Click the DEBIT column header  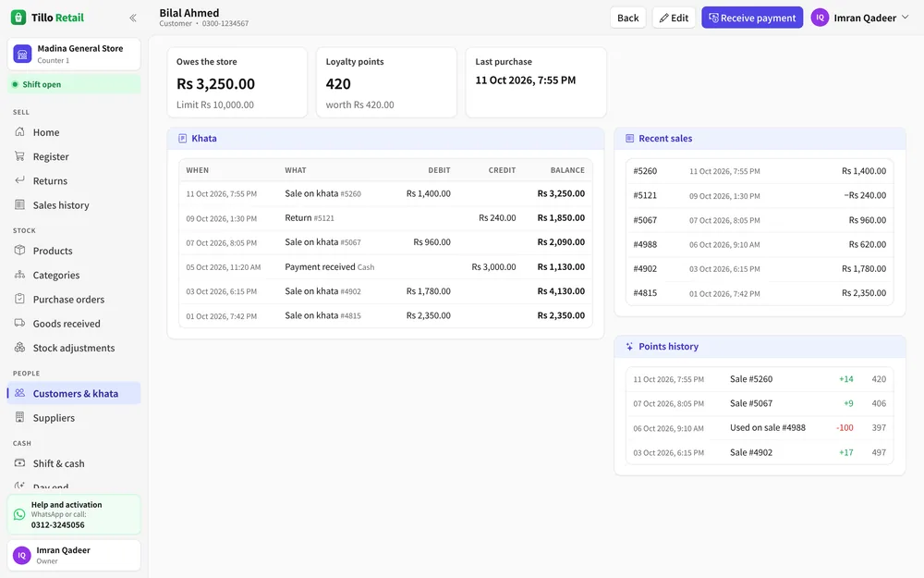pyautogui.click(x=439, y=170)
